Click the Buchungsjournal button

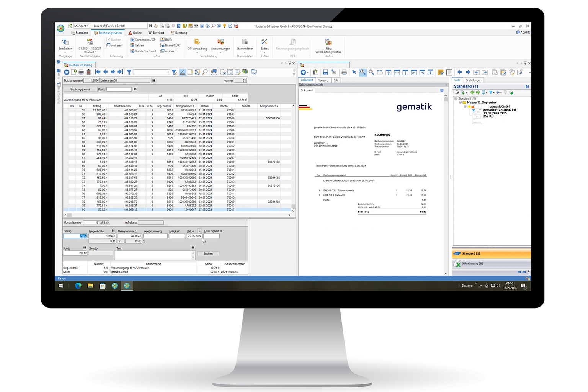point(80,89)
